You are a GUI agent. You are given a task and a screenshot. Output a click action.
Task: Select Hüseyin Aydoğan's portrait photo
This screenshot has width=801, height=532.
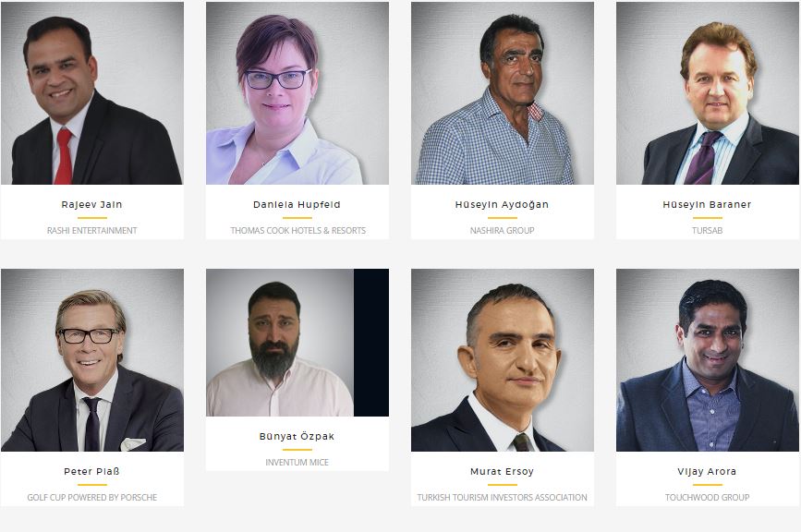point(503,93)
